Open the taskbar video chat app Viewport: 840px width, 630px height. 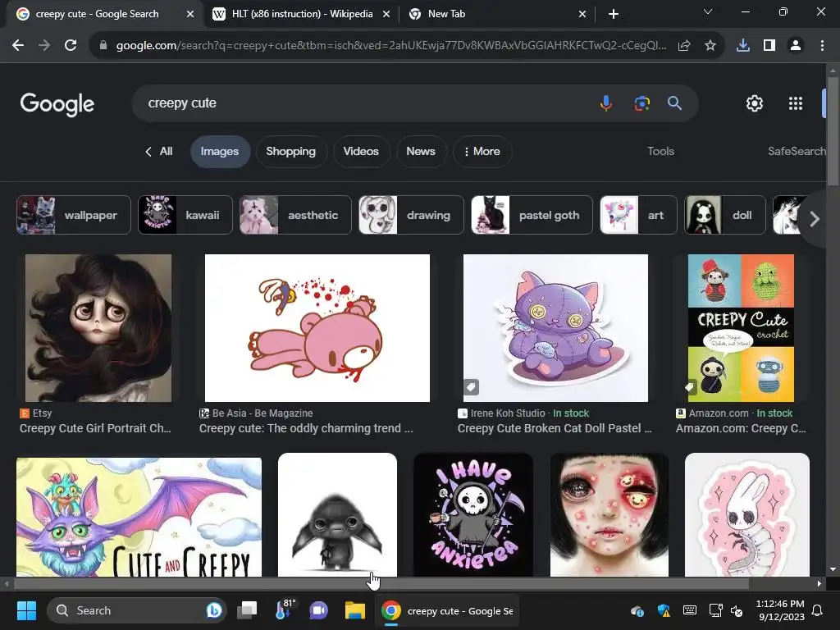click(x=318, y=610)
